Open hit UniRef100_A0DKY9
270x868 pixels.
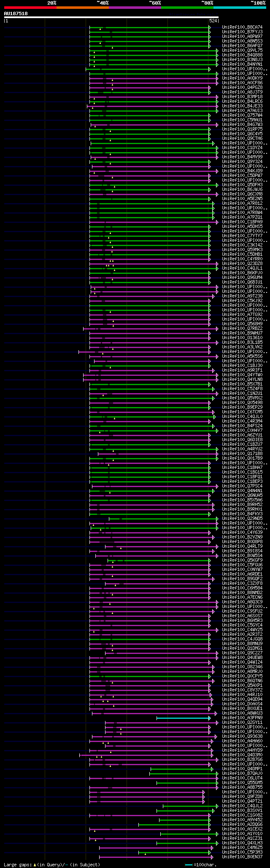pyautogui.click(x=242, y=78)
